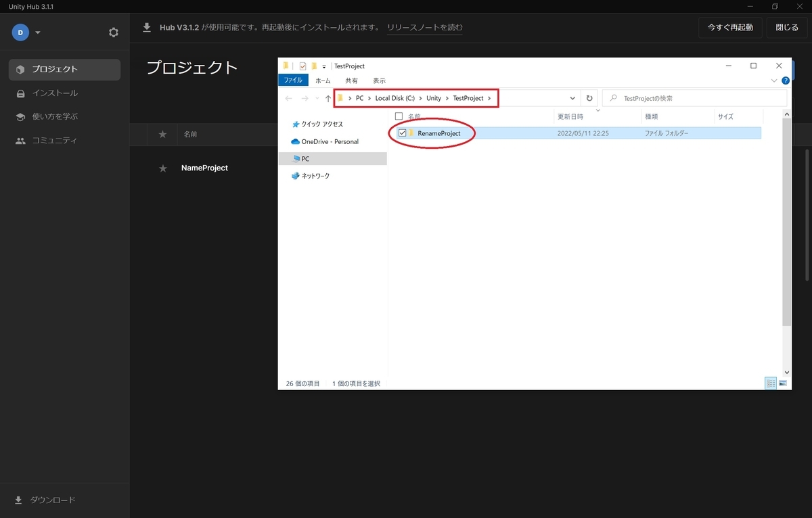Click TestProject in the address breadcrumb

468,98
